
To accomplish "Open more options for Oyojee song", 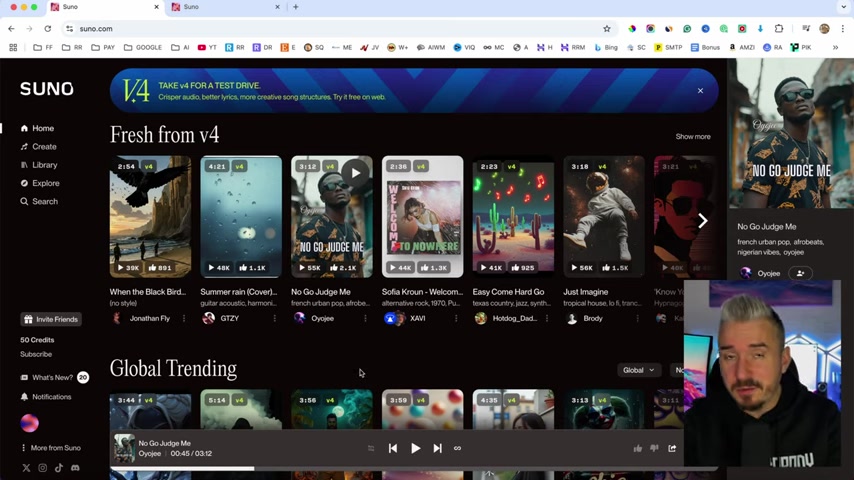I will (365, 318).
